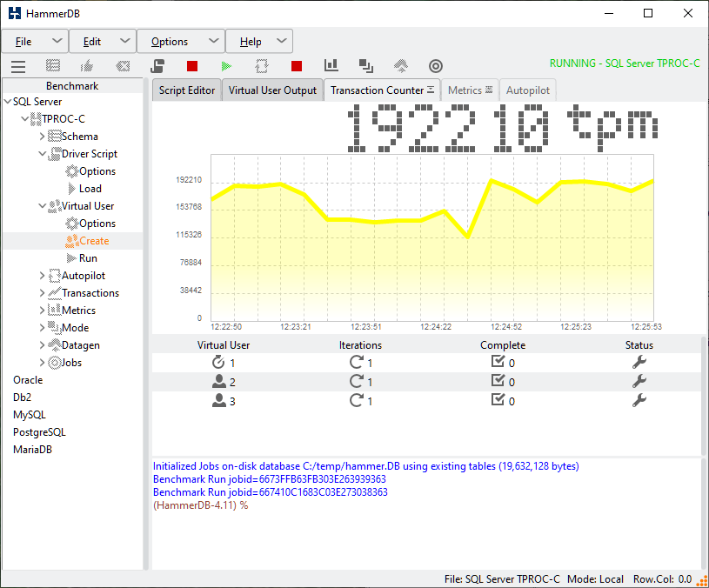Click the second Benchmark Run jobid line

[271, 492]
